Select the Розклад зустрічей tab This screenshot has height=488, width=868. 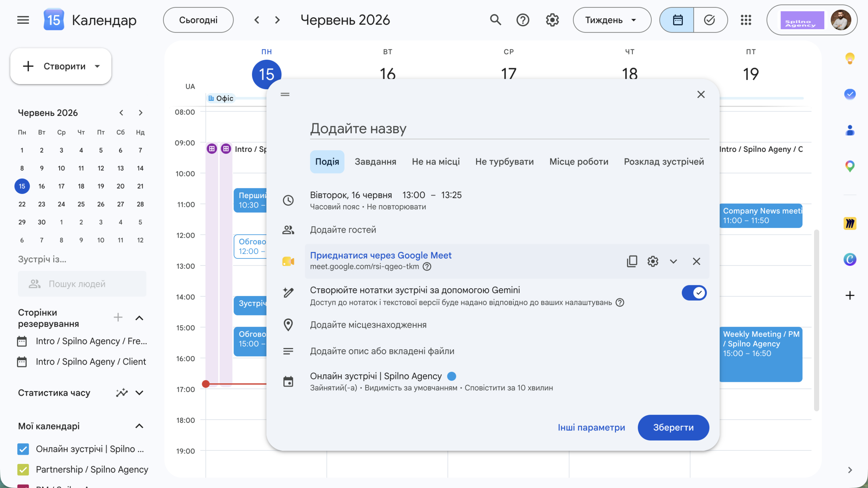[x=664, y=162]
